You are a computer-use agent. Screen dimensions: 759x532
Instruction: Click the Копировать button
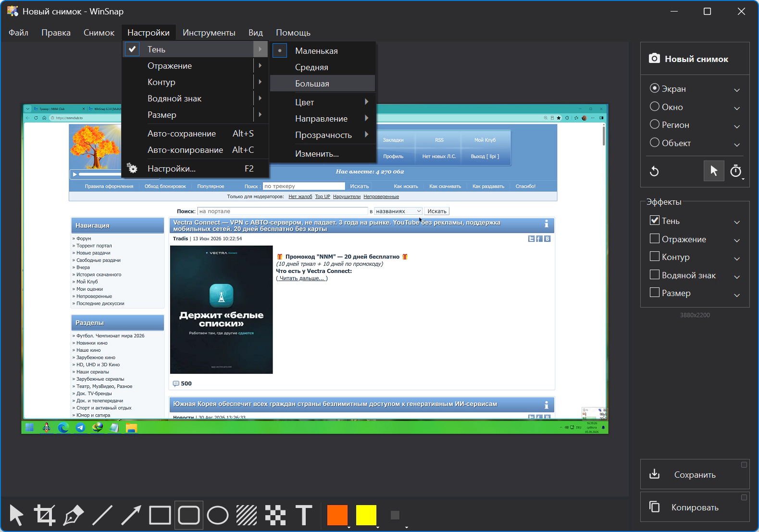pos(695,507)
